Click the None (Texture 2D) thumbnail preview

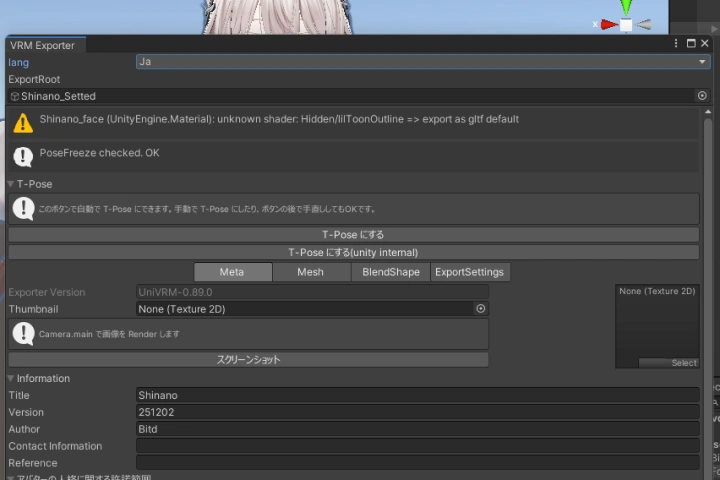click(x=657, y=326)
